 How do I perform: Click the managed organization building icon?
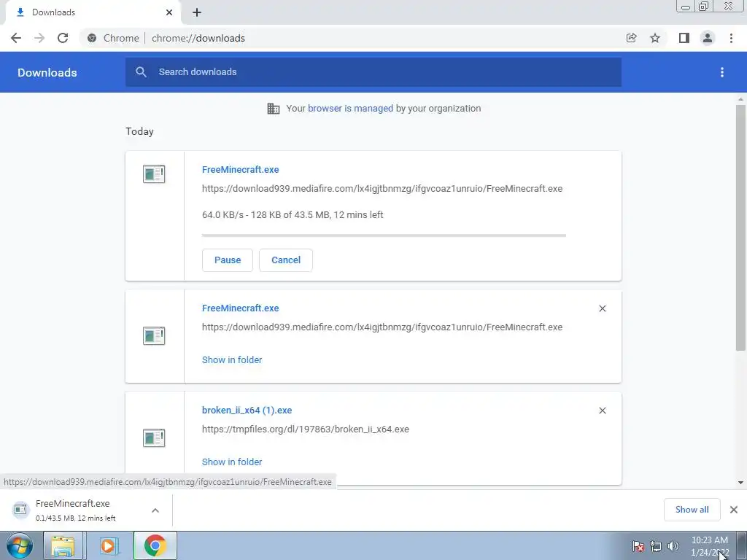[x=274, y=109]
